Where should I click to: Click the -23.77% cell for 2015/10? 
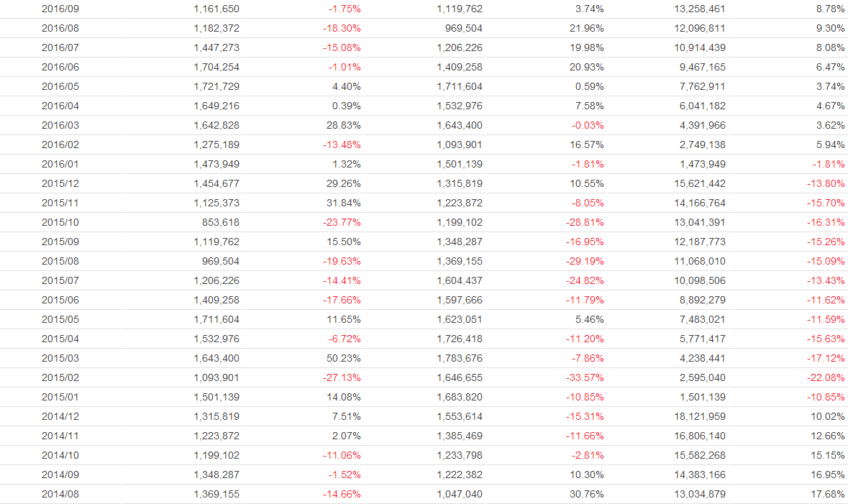(x=342, y=222)
